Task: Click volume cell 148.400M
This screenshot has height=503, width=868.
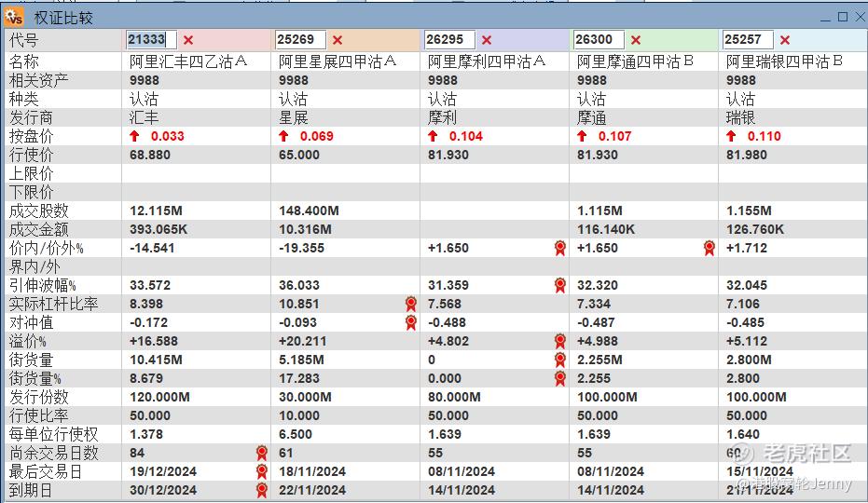Action: [x=309, y=211]
